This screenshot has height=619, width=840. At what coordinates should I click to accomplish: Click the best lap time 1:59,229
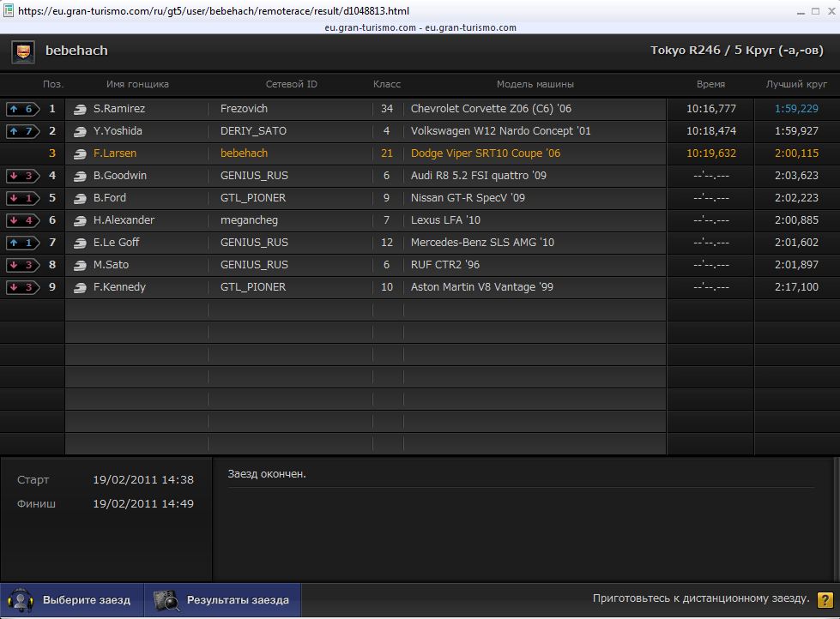796,109
